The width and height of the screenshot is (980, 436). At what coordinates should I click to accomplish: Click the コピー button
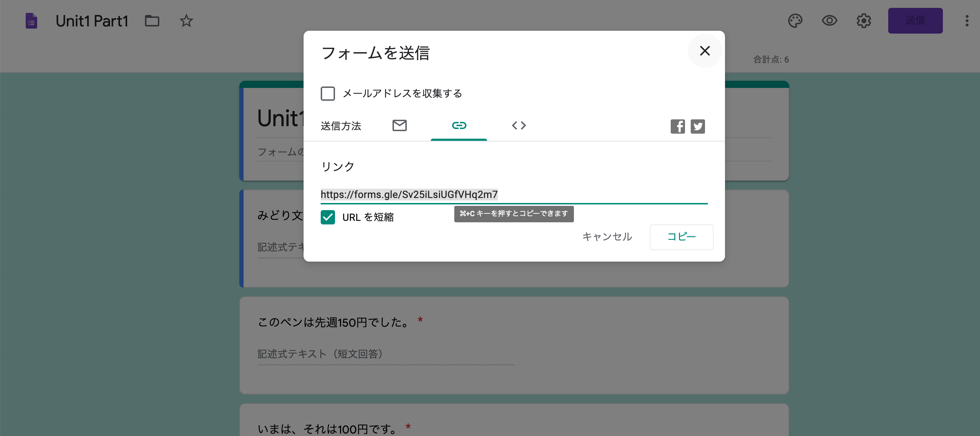click(681, 237)
